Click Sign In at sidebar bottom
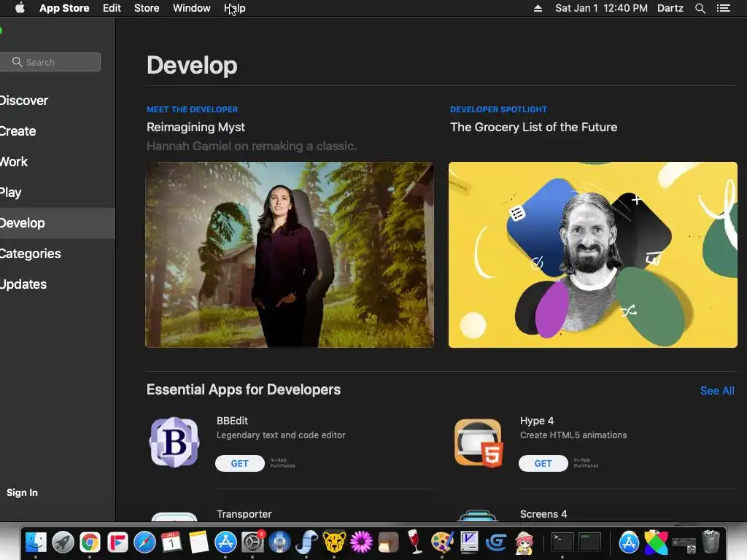Viewport: 747px width, 560px height. pyautogui.click(x=22, y=492)
